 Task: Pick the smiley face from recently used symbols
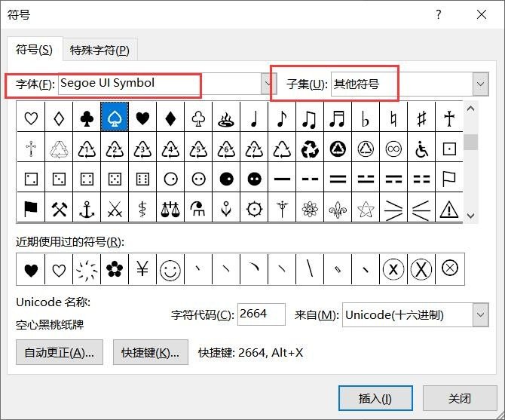[170, 269]
